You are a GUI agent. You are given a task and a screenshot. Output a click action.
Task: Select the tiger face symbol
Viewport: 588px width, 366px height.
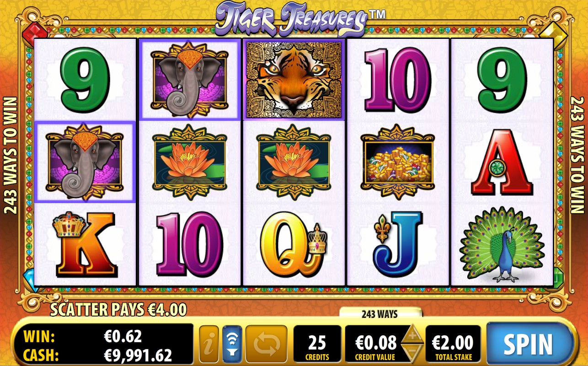point(294,80)
